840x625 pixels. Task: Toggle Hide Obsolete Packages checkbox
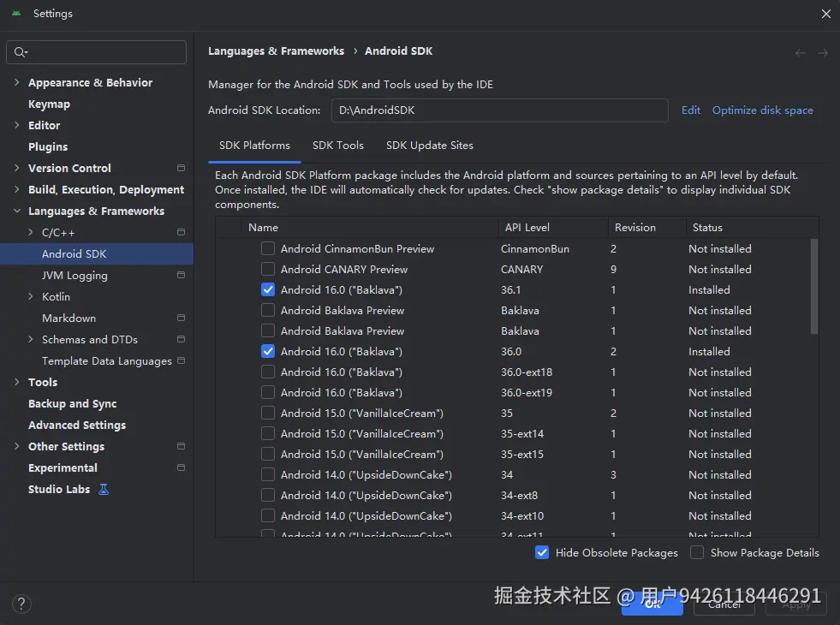tap(542, 553)
